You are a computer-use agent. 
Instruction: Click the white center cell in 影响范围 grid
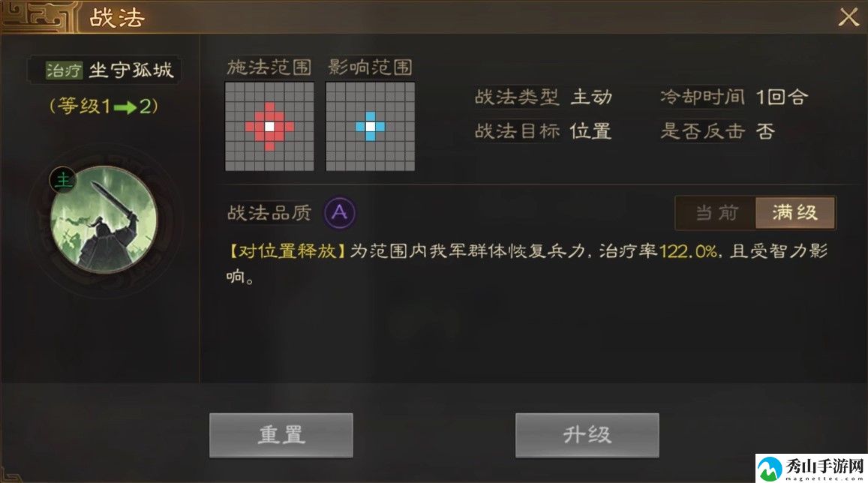pyautogui.click(x=371, y=127)
